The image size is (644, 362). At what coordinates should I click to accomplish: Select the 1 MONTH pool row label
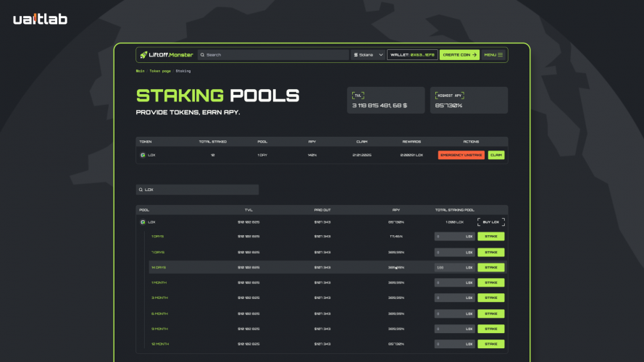(159, 283)
